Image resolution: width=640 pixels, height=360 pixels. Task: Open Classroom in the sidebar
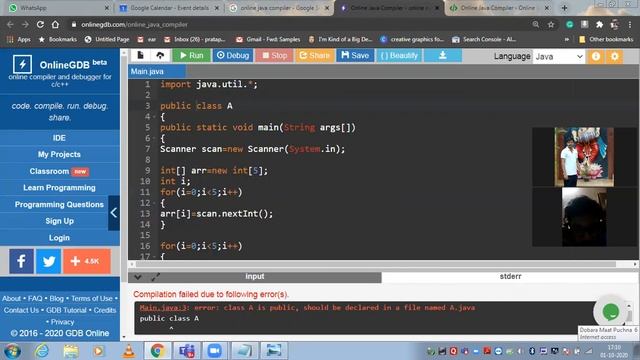pos(59,171)
